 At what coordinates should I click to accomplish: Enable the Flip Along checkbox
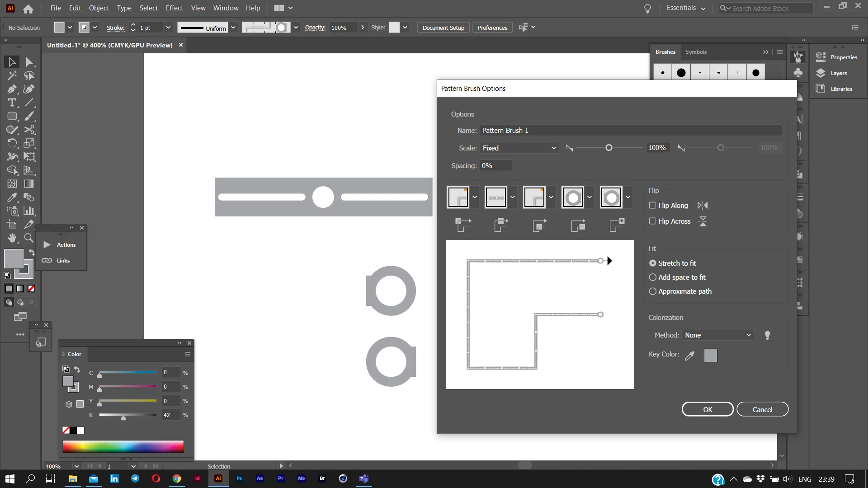click(x=652, y=205)
